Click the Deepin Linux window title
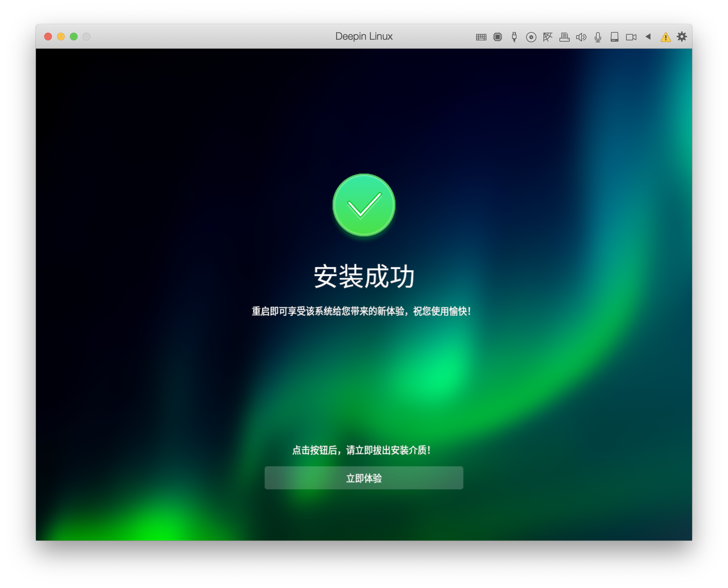 (364, 37)
